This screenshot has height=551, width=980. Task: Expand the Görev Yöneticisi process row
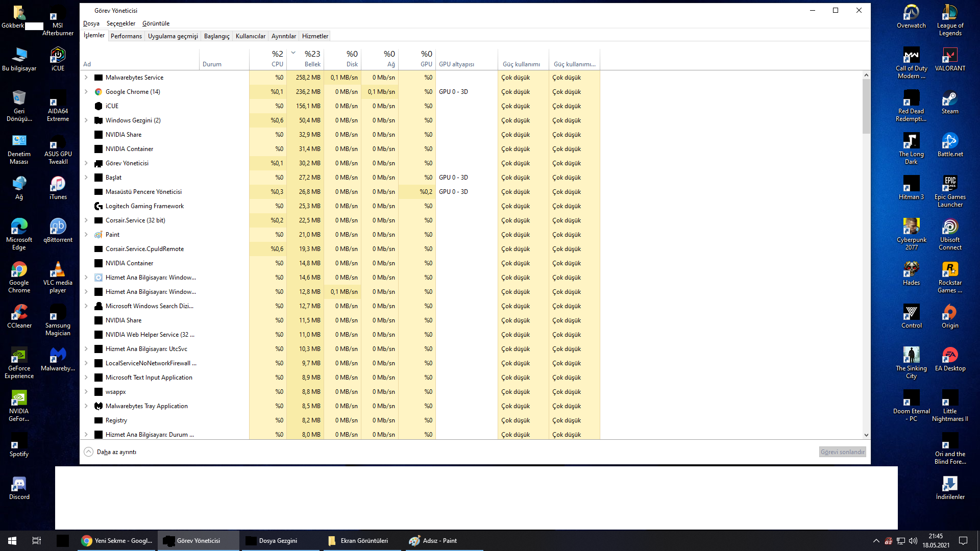coord(86,163)
